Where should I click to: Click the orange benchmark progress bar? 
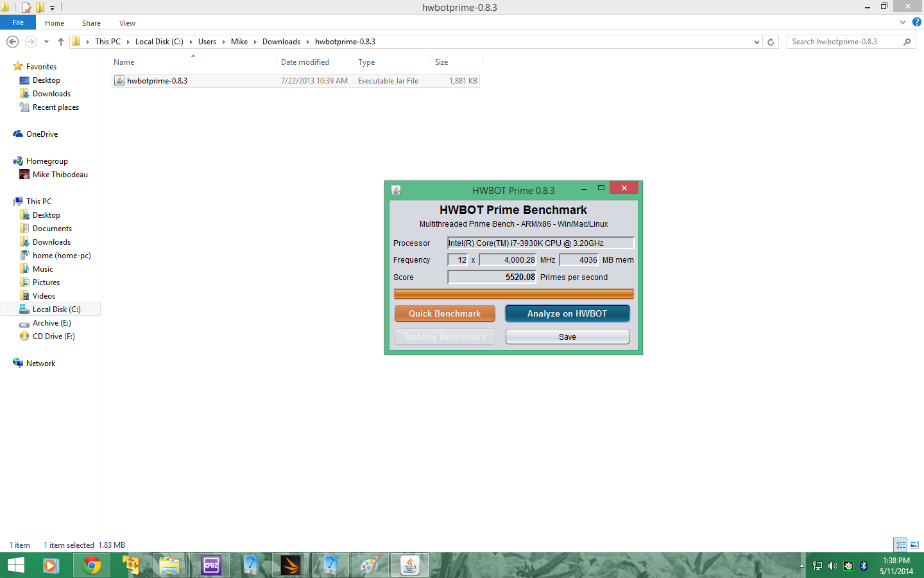point(514,293)
